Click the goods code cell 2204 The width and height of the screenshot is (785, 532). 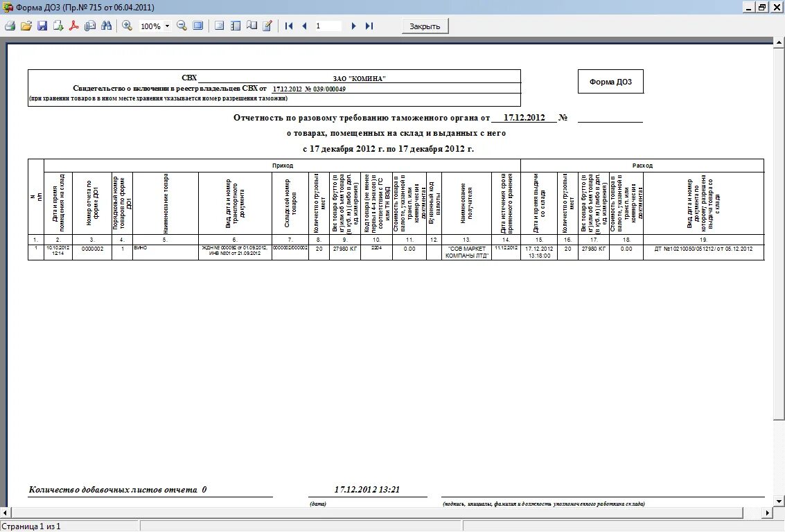376,251
